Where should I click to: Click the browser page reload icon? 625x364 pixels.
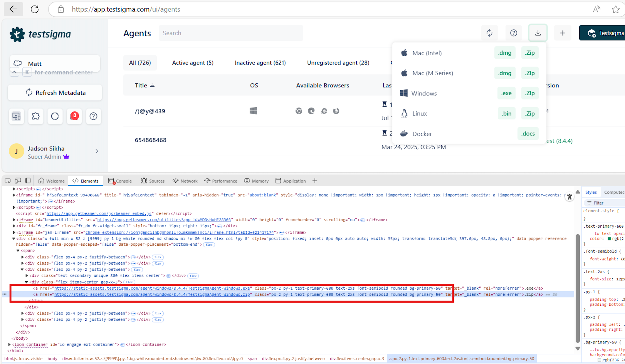(35, 9)
